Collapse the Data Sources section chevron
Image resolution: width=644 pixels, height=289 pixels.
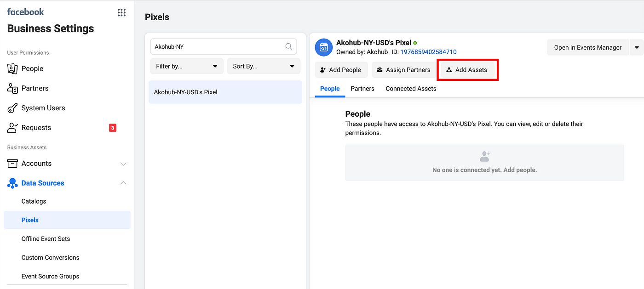(x=123, y=183)
